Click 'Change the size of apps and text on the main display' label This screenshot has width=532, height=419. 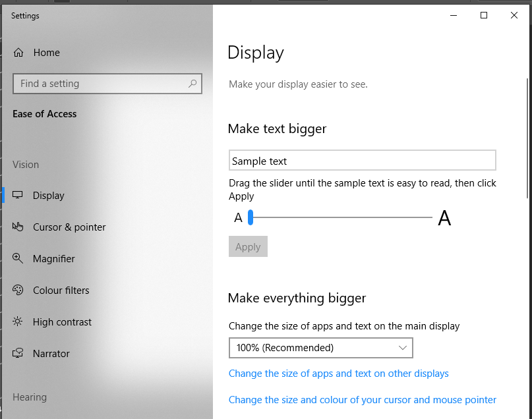(344, 326)
